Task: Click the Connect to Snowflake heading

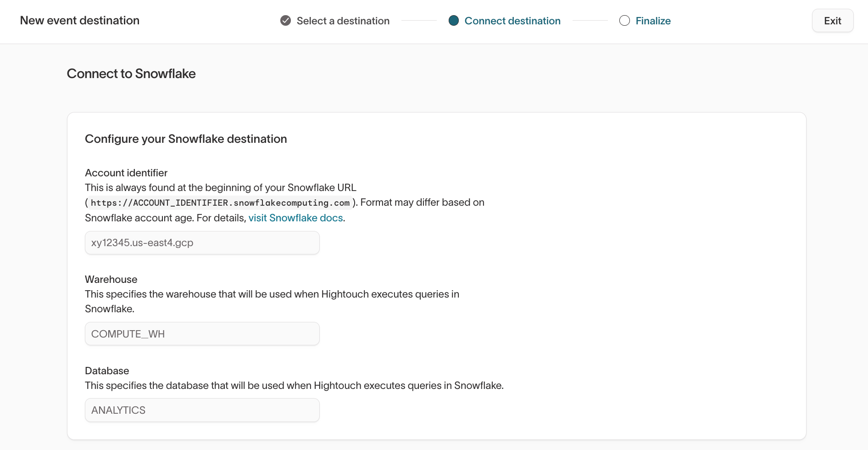Action: click(131, 73)
